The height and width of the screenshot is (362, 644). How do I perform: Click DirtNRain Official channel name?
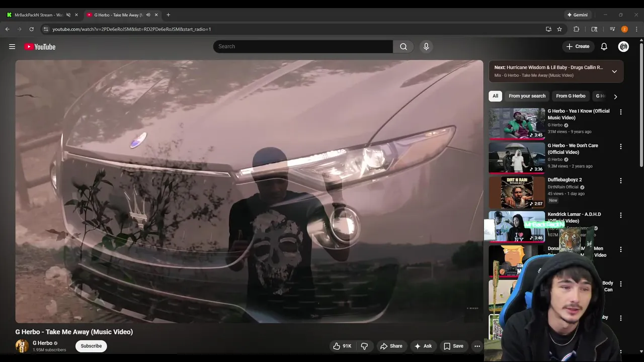(x=563, y=187)
